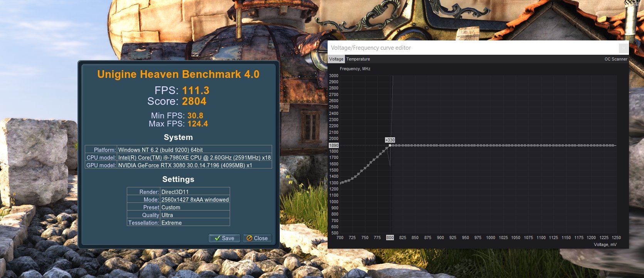
Task: Close the Unigine Heaven results dialog
Action: tap(257, 238)
